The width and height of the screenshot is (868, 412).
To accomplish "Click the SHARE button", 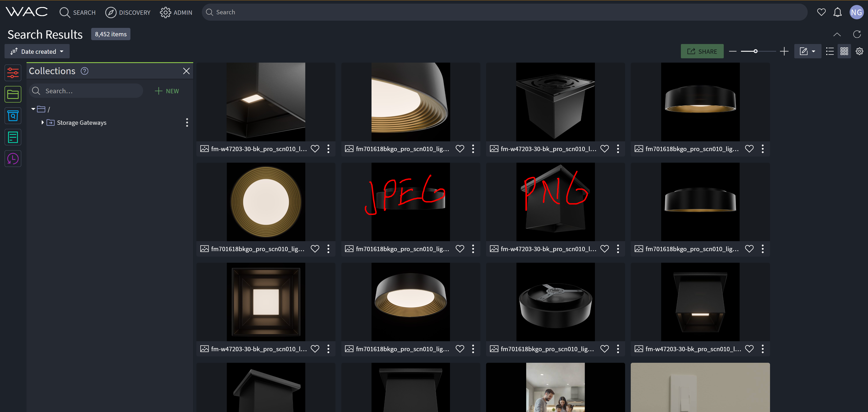I will (702, 51).
